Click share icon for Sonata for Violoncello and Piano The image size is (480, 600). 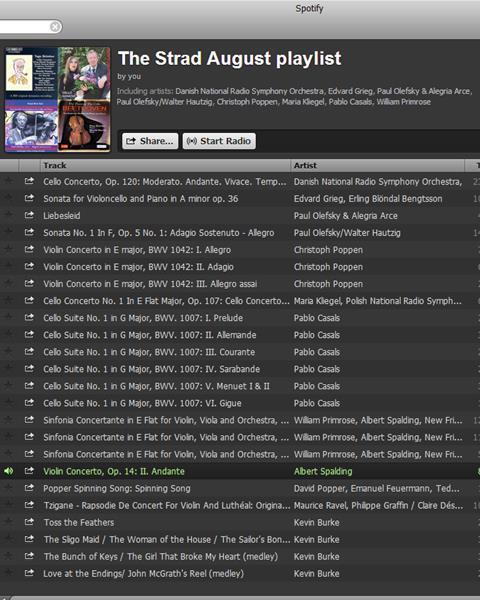click(29, 198)
